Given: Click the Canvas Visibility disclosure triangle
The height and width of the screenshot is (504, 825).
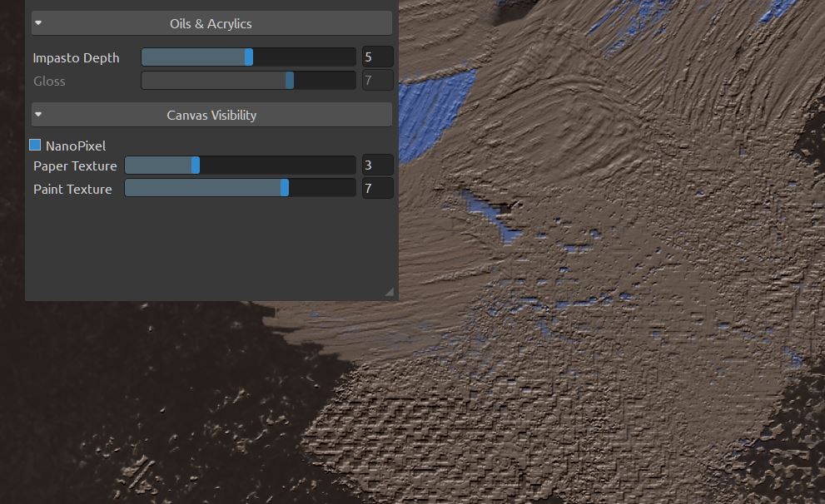Looking at the screenshot, I should click(37, 114).
